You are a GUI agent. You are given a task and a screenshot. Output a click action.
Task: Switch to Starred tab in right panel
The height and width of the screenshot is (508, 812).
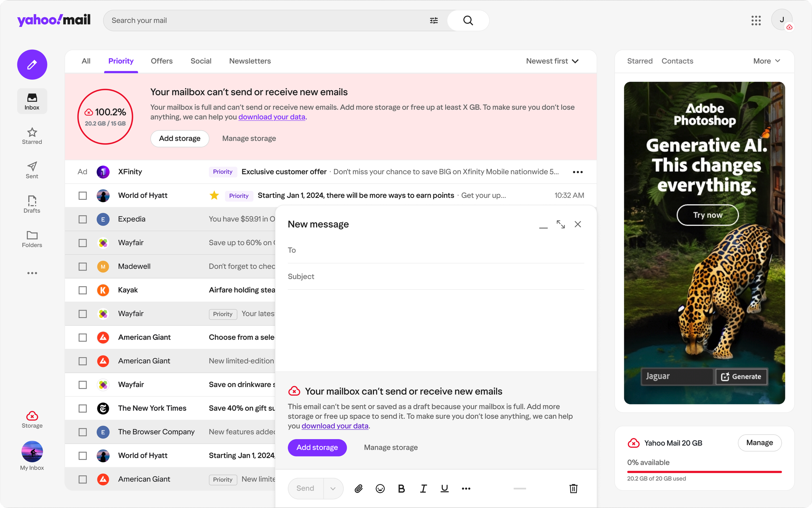[x=640, y=61]
